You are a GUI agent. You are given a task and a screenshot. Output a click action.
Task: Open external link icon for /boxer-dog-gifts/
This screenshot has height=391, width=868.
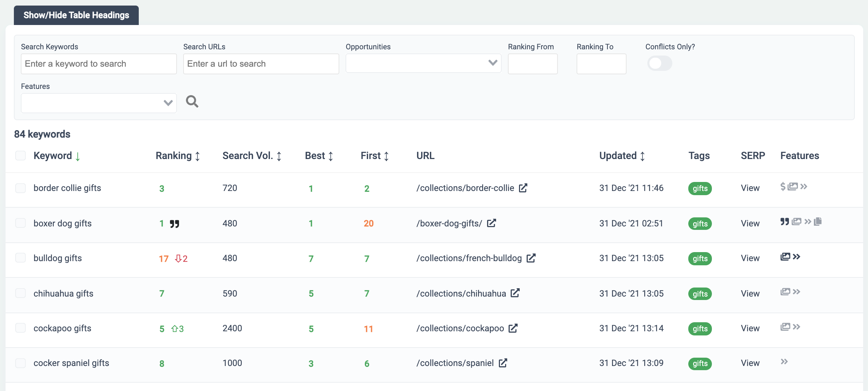click(x=492, y=223)
